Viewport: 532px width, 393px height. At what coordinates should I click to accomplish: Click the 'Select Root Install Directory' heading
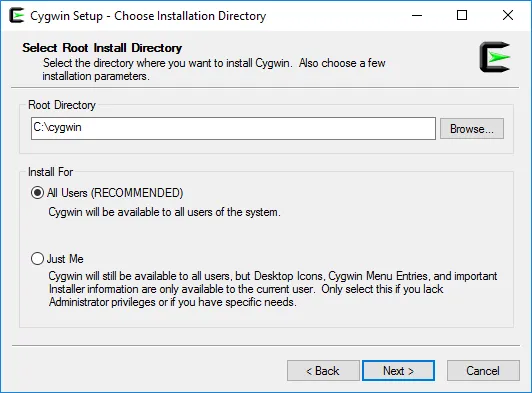(102, 48)
